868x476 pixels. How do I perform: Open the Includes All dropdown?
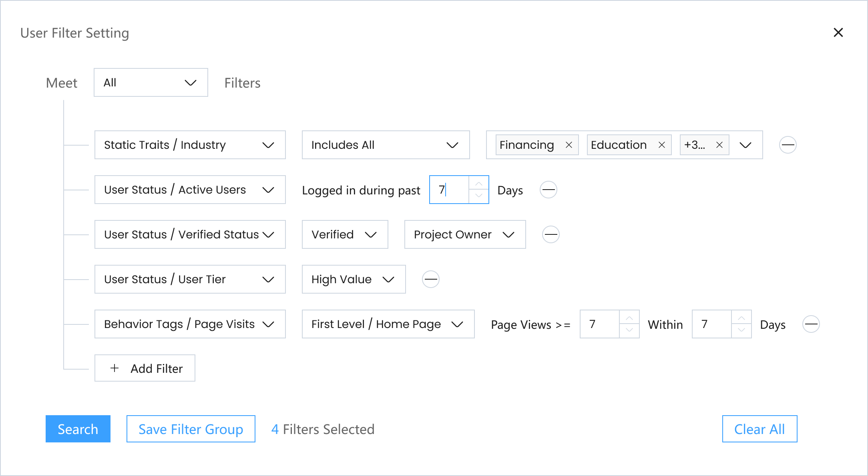pos(385,145)
